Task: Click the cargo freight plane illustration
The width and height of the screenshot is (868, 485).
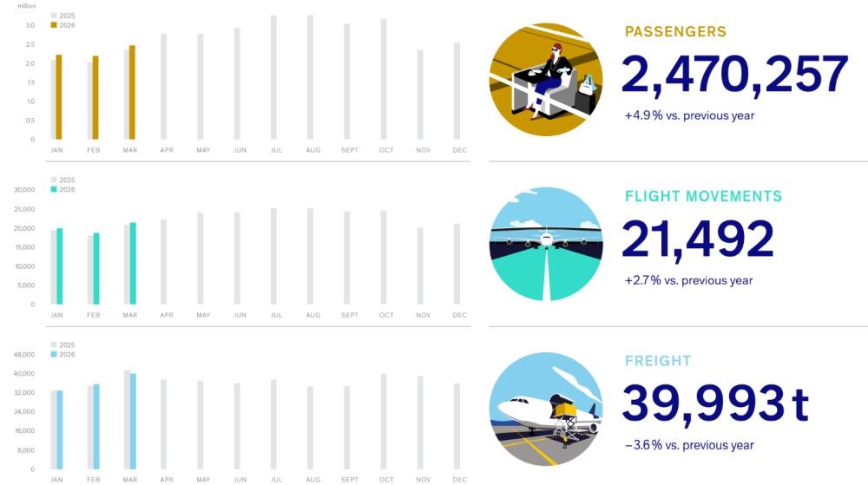Action: pyautogui.click(x=546, y=409)
